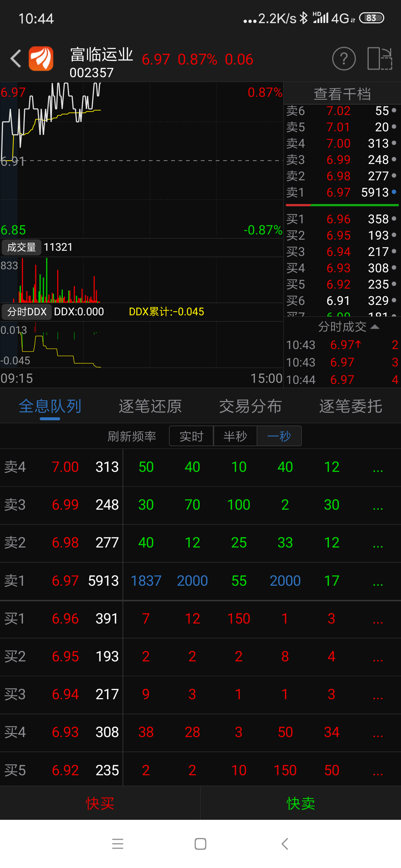Tap the 10:44 trade record at 6.97

tap(342, 379)
